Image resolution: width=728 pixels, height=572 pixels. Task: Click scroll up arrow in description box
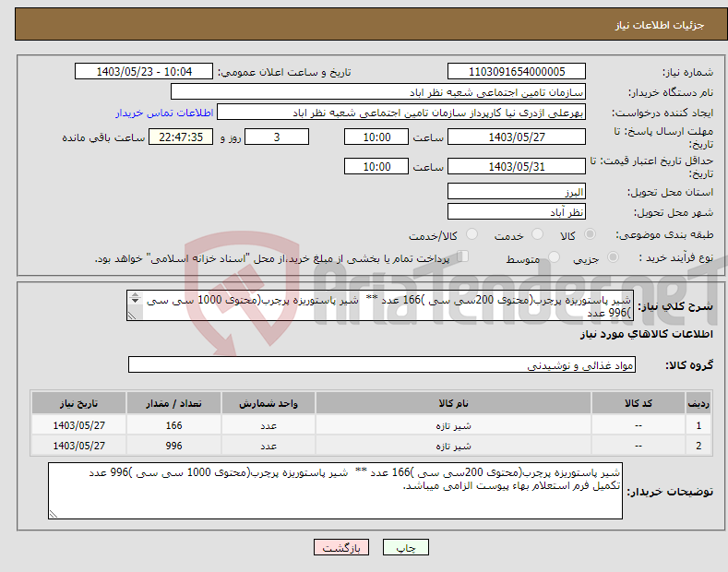135,294
